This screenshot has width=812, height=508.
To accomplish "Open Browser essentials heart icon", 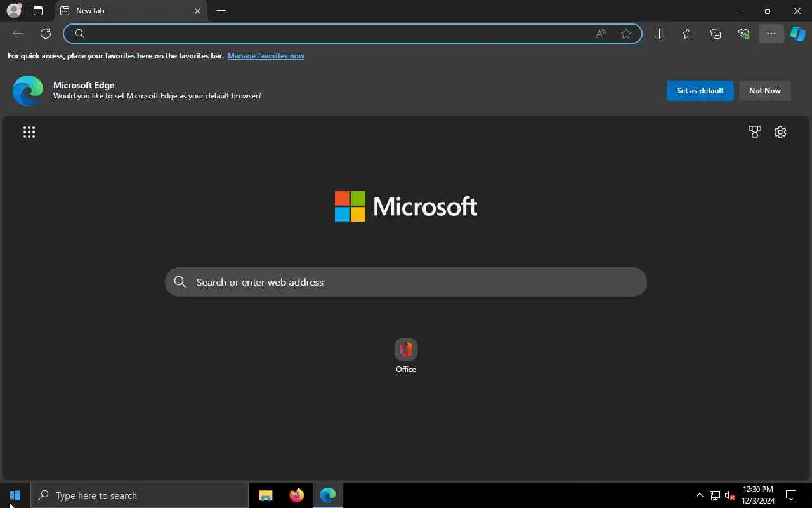I will [743, 34].
